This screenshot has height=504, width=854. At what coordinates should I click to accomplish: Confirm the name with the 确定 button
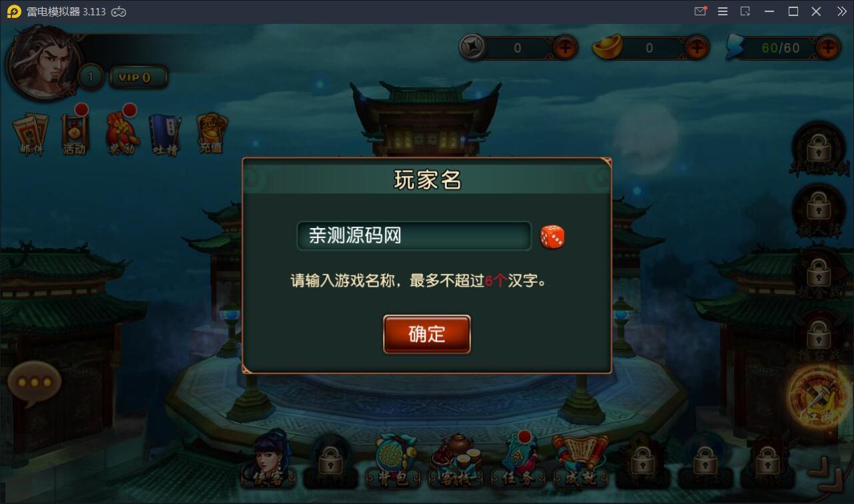coord(427,334)
